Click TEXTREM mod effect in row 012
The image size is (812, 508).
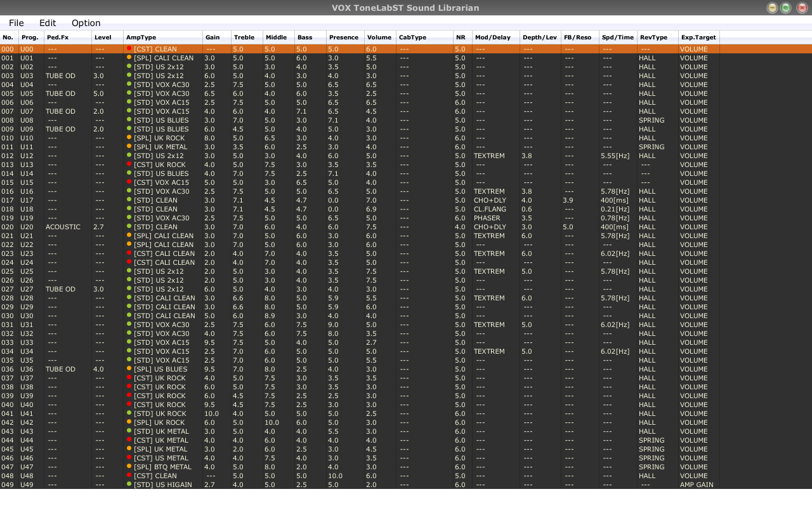click(x=489, y=156)
